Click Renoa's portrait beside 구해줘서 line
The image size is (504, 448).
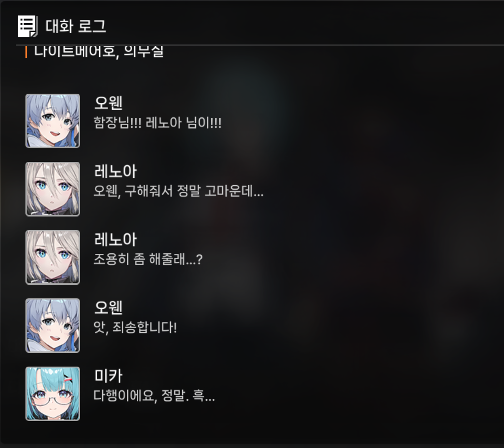pos(53,189)
